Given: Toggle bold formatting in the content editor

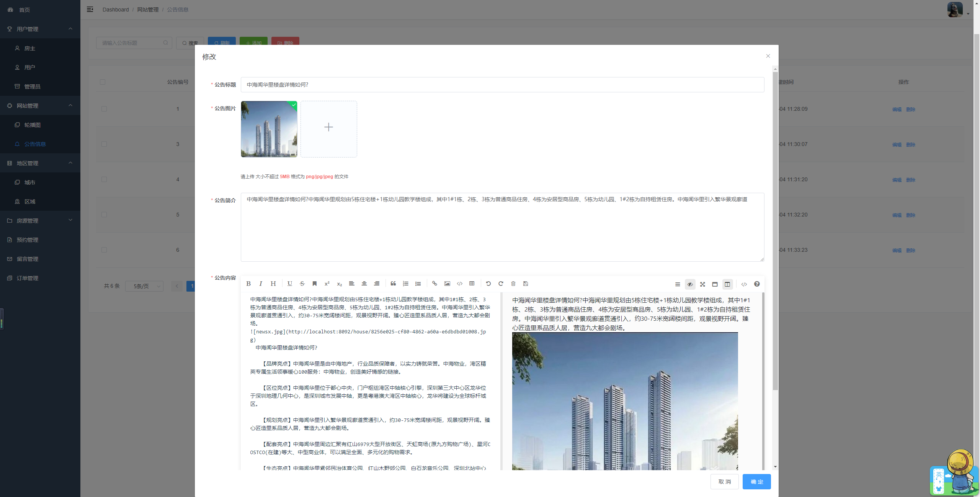Looking at the screenshot, I should (x=248, y=284).
